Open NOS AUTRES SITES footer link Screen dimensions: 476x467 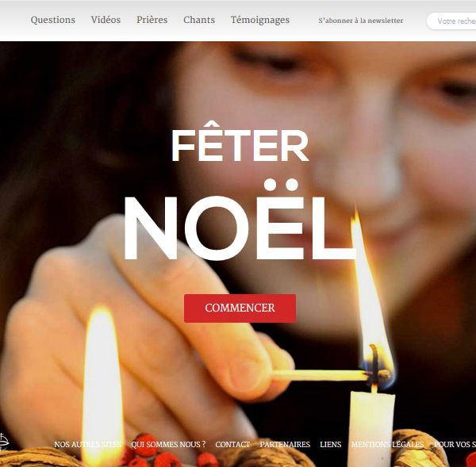coord(87,444)
